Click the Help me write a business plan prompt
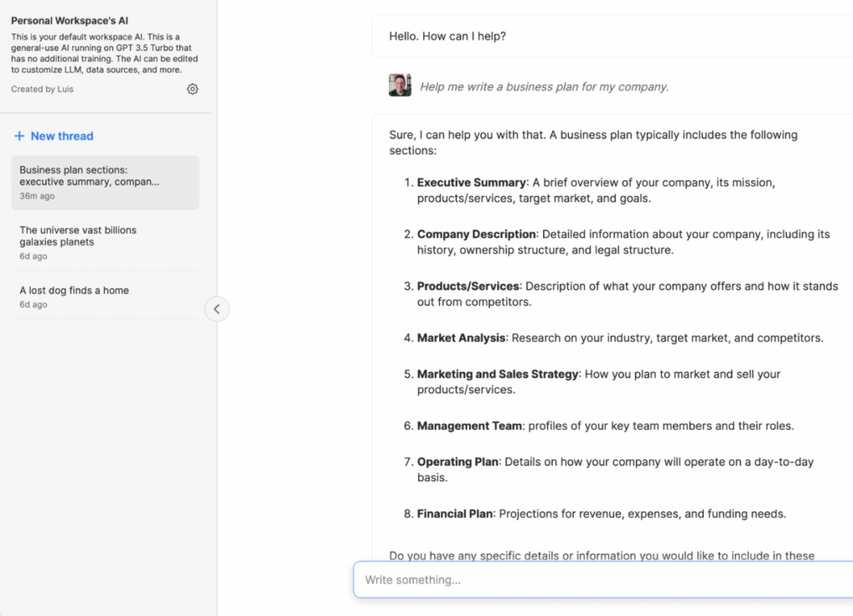Viewport: 853px width, 616px height. [x=544, y=87]
